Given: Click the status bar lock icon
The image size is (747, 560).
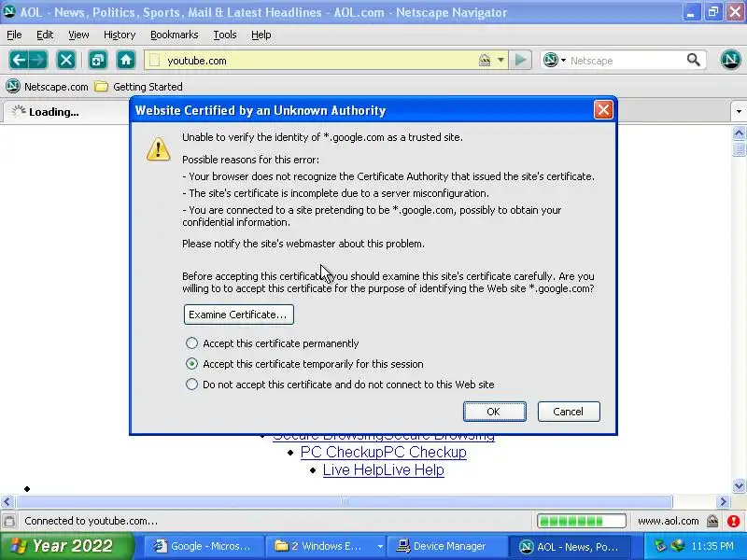Looking at the screenshot, I should coord(712,521).
